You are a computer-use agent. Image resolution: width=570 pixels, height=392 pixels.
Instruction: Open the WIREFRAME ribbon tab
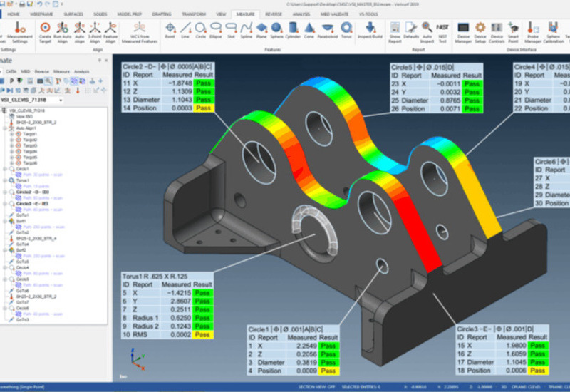41,14
